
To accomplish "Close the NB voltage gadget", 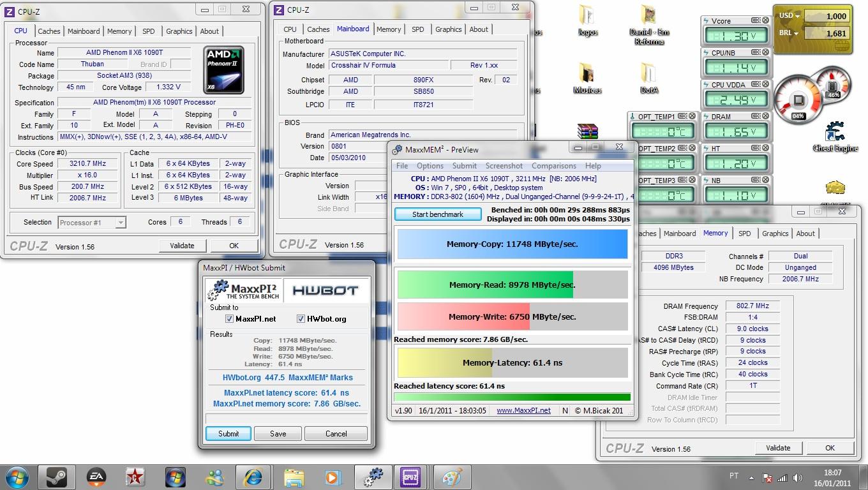I will coord(764,181).
